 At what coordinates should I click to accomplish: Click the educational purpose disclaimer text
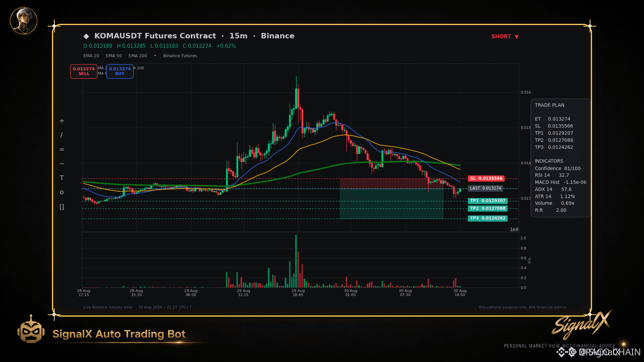tap(523, 307)
